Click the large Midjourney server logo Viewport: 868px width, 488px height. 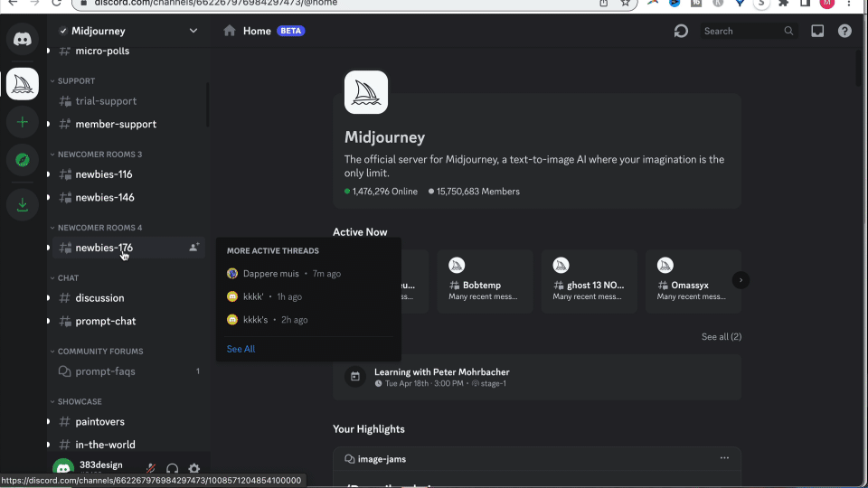pyautogui.click(x=366, y=92)
